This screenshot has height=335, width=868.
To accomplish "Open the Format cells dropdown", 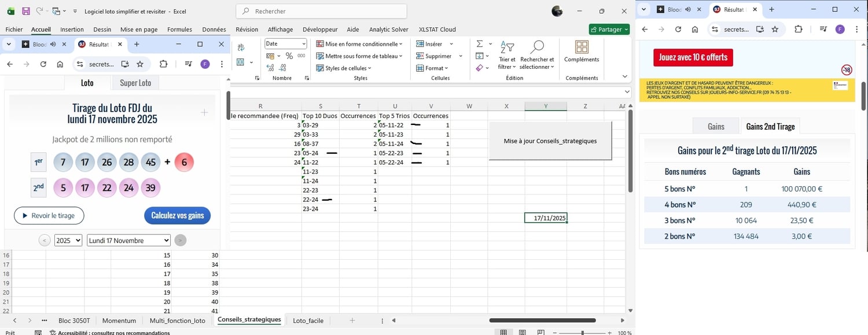I will (431, 68).
